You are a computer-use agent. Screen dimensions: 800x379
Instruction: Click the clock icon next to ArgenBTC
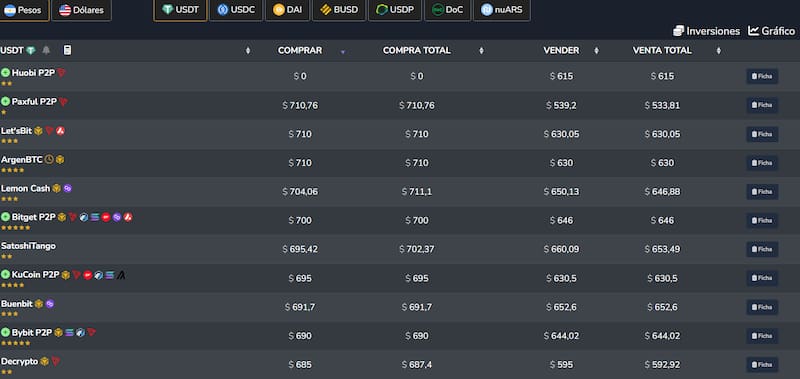[x=49, y=160]
